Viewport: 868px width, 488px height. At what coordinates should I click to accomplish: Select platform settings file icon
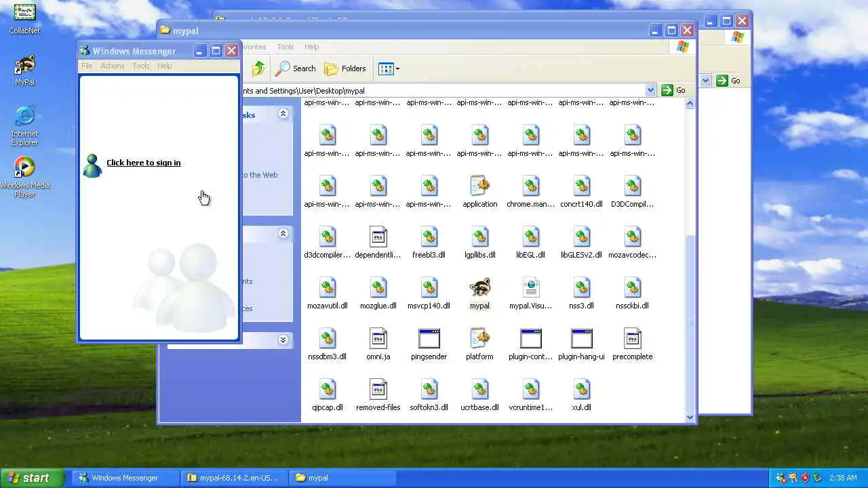pos(479,338)
